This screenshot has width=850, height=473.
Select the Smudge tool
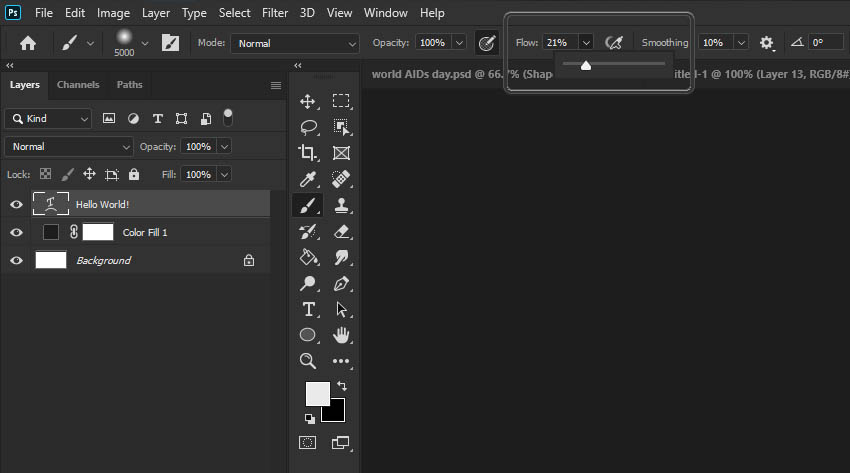[341, 257]
